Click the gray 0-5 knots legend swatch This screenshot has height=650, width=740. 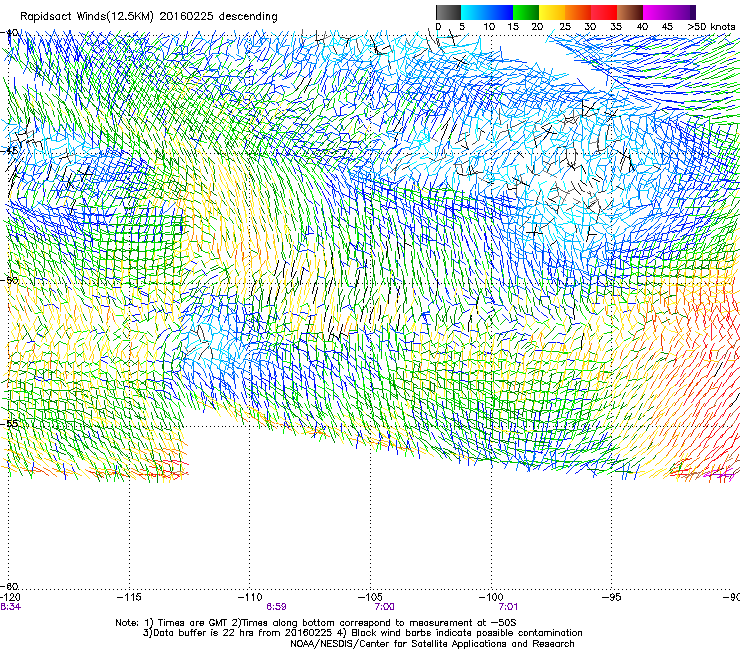[448, 12]
